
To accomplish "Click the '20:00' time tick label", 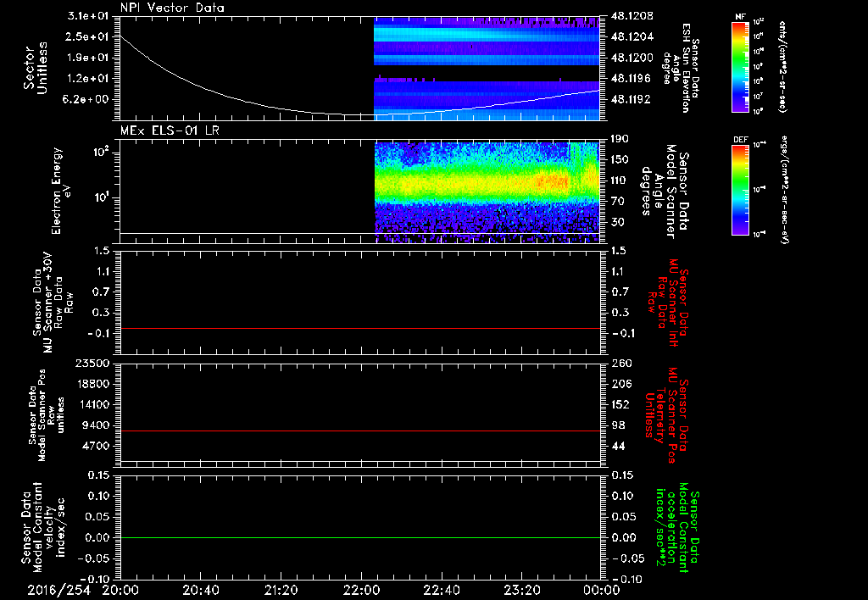I will 120,590.
